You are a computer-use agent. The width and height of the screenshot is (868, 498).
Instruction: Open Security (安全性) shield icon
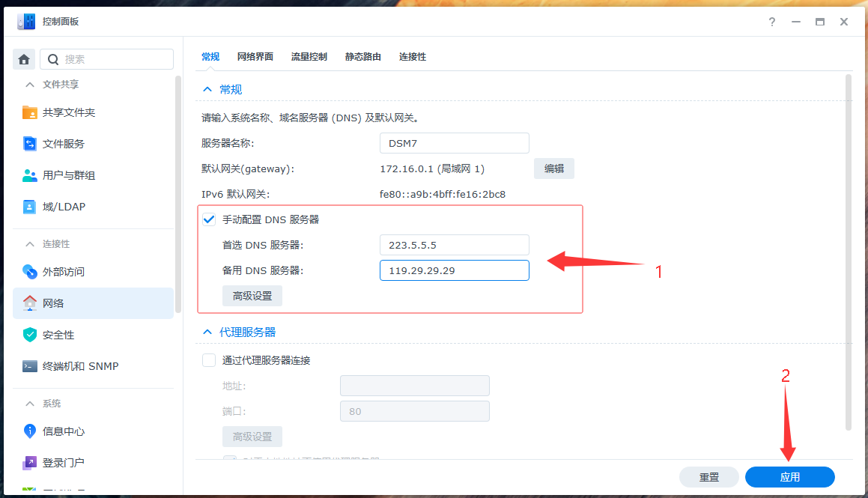pyautogui.click(x=30, y=335)
